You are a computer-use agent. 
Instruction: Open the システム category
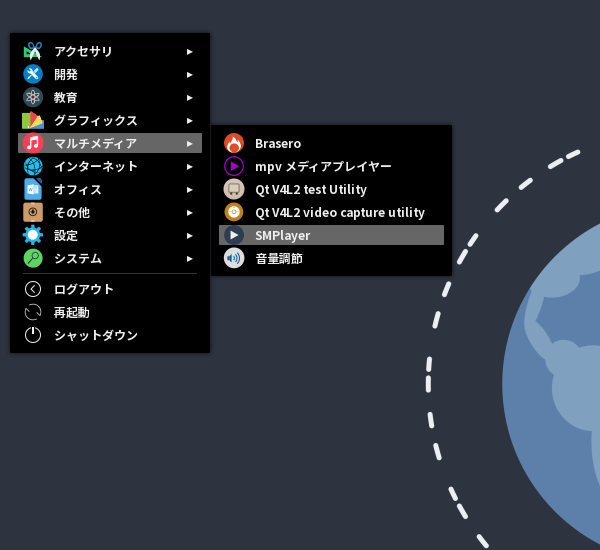pos(110,258)
